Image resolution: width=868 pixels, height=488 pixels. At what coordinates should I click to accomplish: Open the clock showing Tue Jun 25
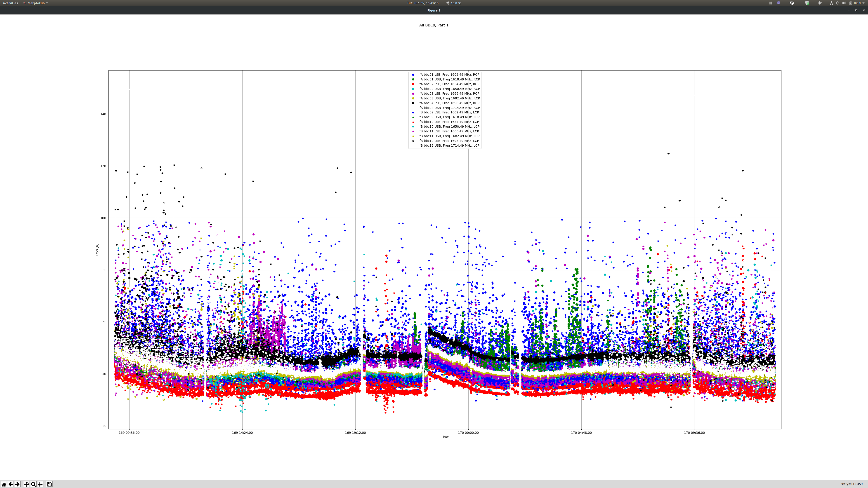point(422,3)
